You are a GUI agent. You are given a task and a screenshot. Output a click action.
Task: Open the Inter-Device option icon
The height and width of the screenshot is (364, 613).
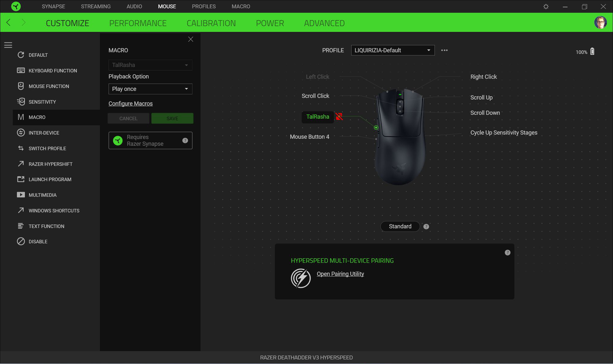[21, 133]
